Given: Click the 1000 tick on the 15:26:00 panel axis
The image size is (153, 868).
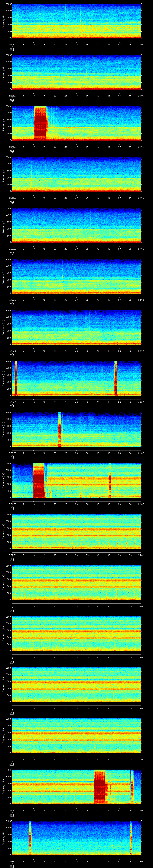Looking at the screenshot, I should 8,229.
